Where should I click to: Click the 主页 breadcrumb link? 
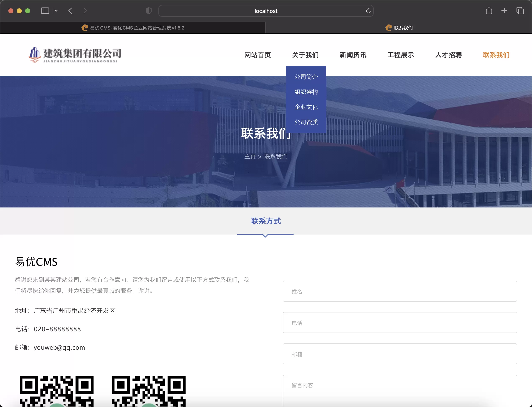(250, 156)
